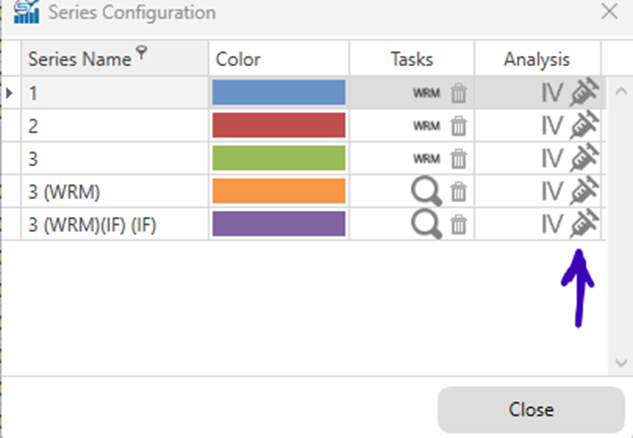Expand the row indicator arrow for series 1
633x438 pixels.
[x=10, y=93]
